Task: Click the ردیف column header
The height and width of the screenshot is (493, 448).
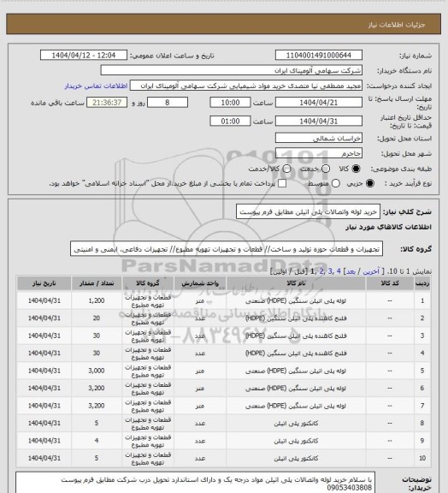Action: coord(422,283)
